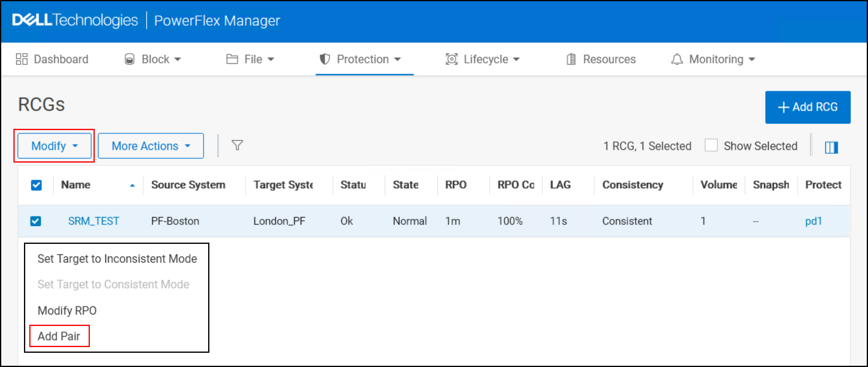Sort by Snapshots column header

coord(771,185)
